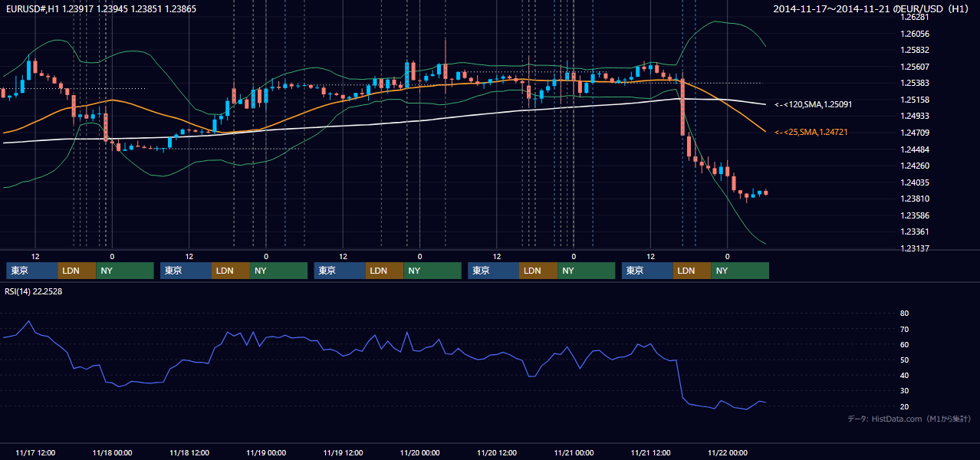Click price axis value 1.25607
Image resolution: width=980 pixels, height=460 pixels.
(915, 67)
